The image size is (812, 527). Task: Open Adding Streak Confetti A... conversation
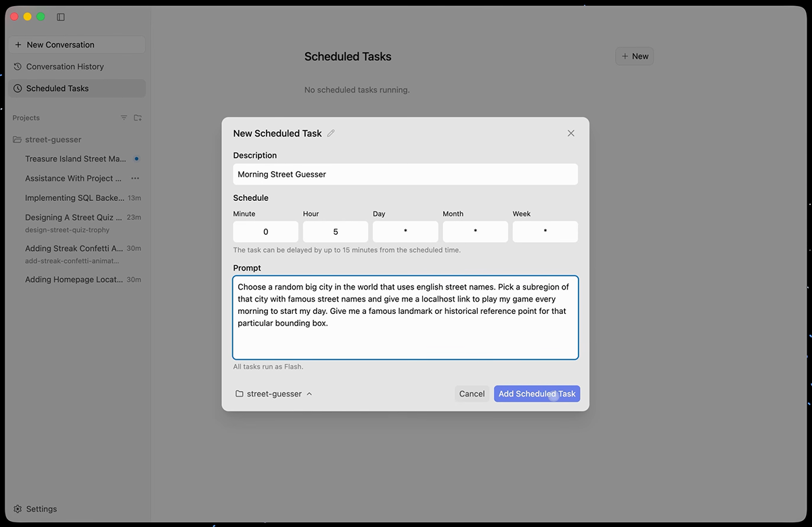pos(74,248)
